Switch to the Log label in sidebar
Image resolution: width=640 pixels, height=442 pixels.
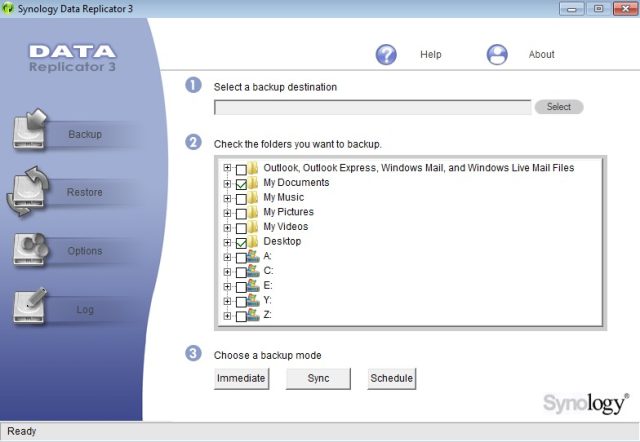coord(85,310)
